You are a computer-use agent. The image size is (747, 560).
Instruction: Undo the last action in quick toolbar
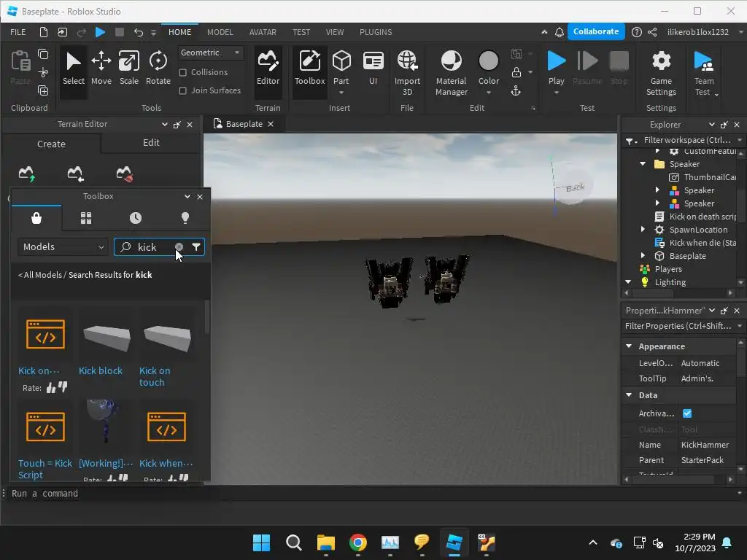coord(138,32)
